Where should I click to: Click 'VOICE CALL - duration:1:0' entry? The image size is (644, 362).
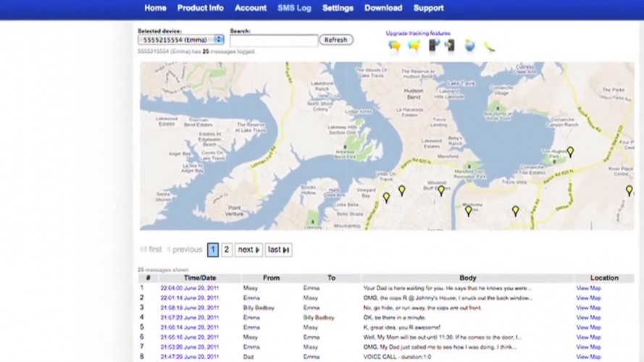pyautogui.click(x=397, y=357)
